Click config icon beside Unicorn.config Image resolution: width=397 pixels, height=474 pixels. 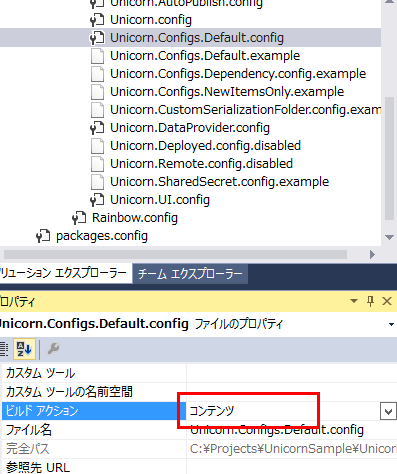click(x=97, y=20)
